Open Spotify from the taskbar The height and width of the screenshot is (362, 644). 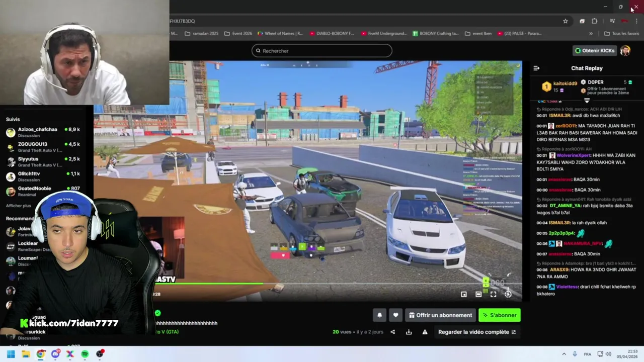pyautogui.click(x=85, y=354)
